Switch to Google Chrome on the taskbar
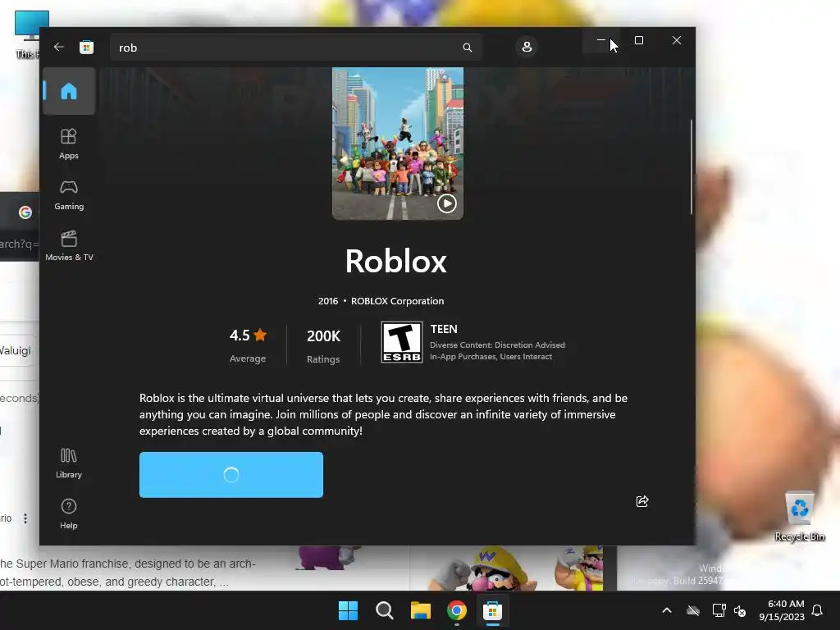Viewport: 840px width, 630px height. pyautogui.click(x=456, y=610)
